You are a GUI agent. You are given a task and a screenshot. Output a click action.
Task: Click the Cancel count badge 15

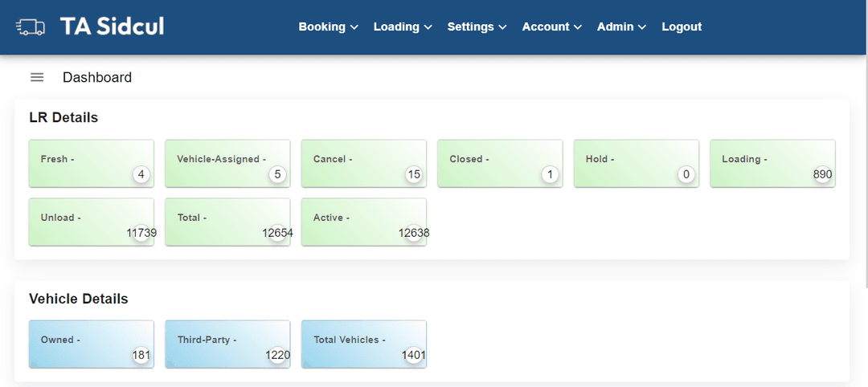pos(414,174)
